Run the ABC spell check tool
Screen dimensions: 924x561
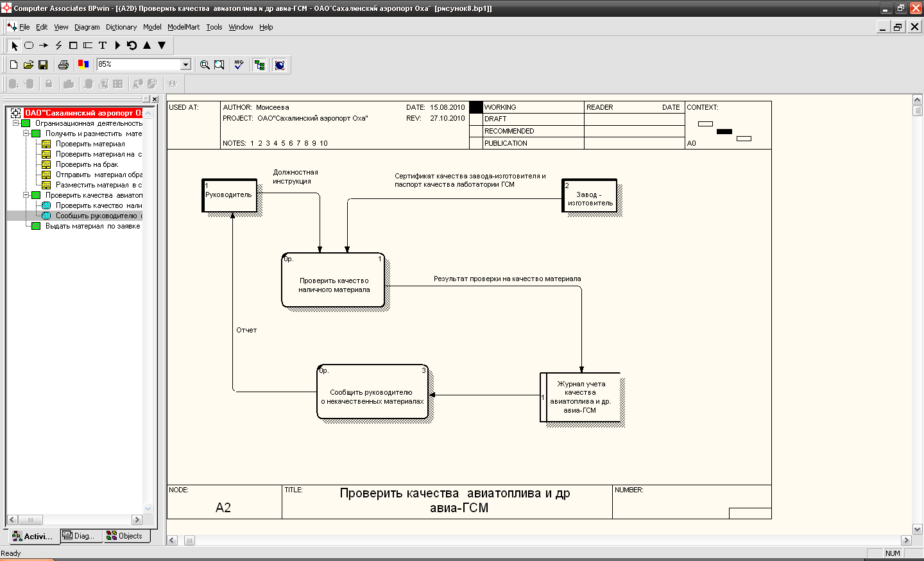[239, 65]
